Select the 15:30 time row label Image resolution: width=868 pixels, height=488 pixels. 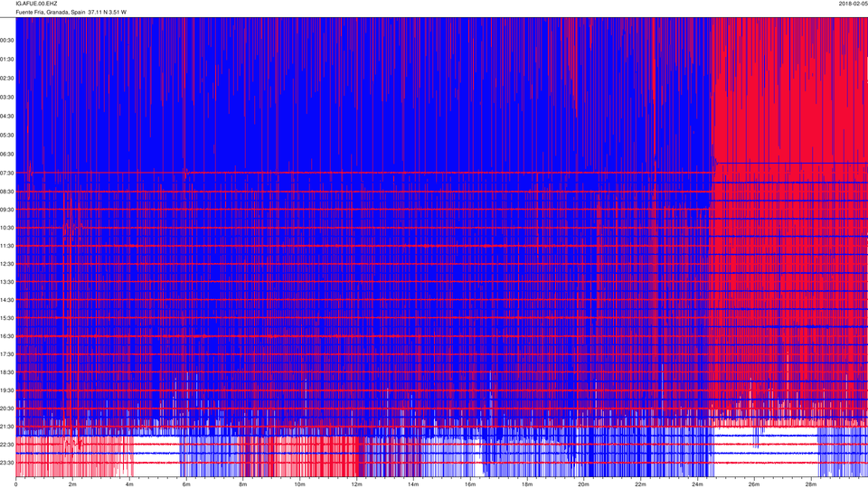7,318
